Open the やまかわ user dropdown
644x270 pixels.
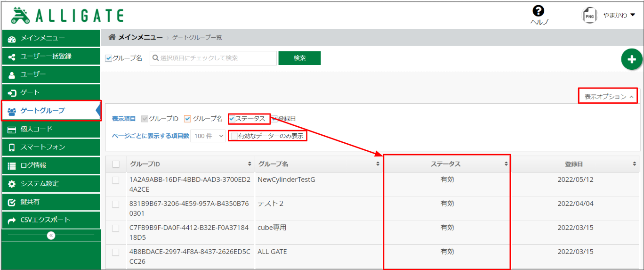[x=619, y=15]
